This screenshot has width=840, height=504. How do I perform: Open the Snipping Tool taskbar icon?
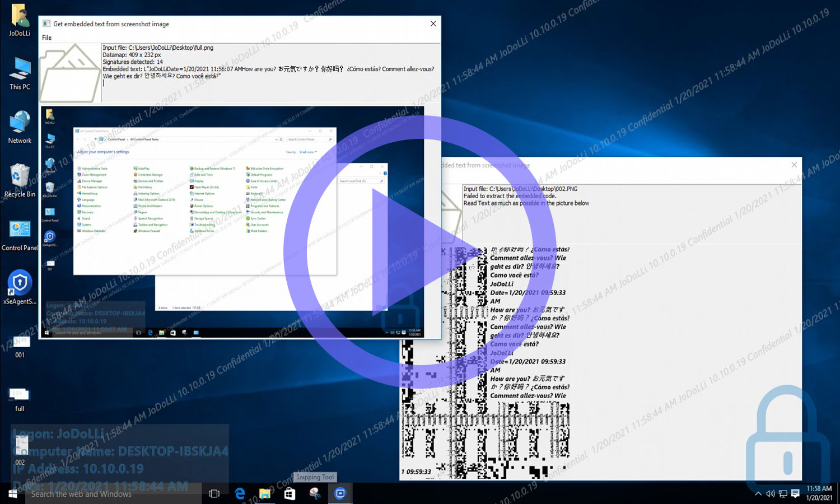point(315,493)
